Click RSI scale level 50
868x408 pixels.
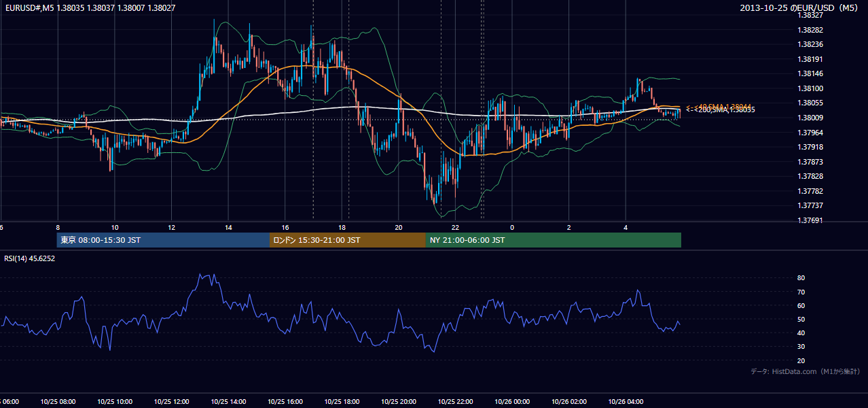[801, 319]
